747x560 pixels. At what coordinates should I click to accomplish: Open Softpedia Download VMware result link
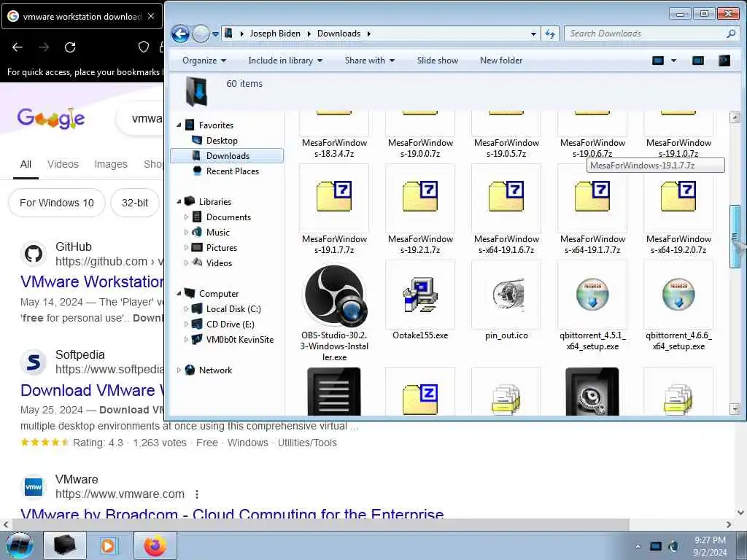tap(92, 390)
